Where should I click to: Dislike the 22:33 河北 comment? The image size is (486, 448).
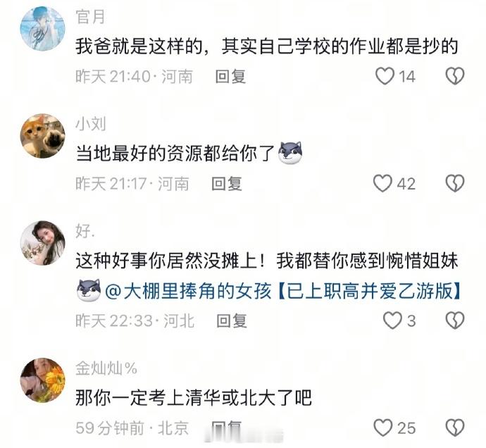click(455, 321)
